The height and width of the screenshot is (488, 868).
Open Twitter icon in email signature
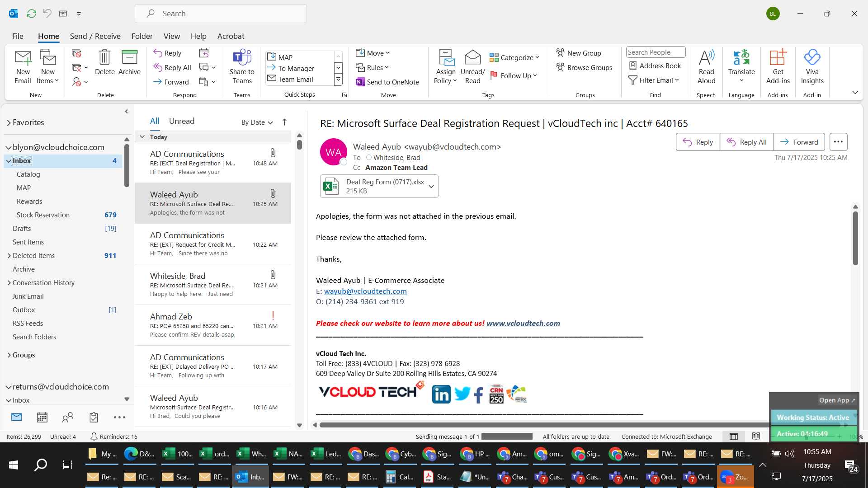462,394
